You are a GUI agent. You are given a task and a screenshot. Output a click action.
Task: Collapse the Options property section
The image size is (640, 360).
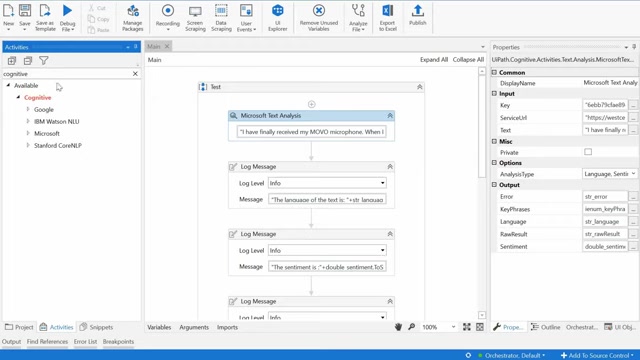[x=494, y=162]
